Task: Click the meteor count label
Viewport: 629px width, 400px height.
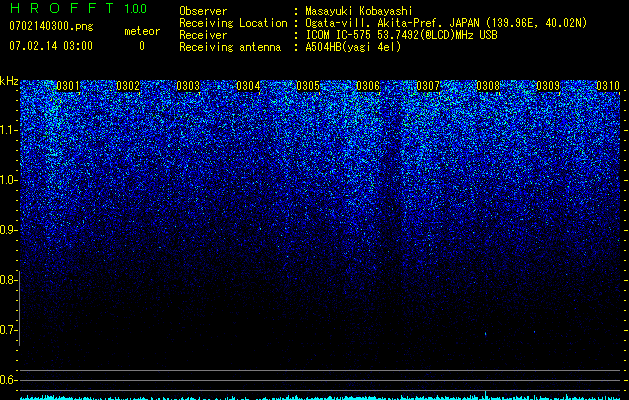Action: pos(142,31)
